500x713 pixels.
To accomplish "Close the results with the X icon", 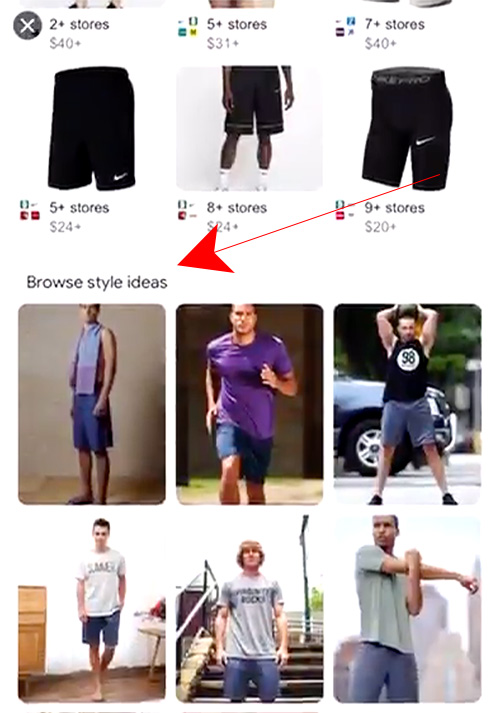I will 27,25.
